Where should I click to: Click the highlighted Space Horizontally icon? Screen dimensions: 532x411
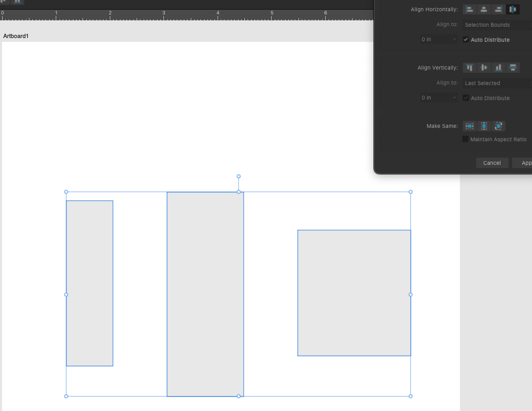513,9
